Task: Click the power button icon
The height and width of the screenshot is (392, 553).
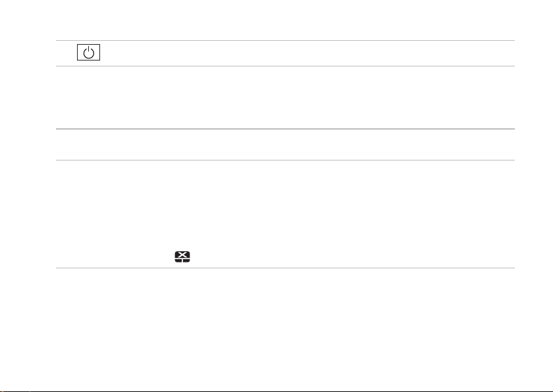Action: click(x=89, y=53)
